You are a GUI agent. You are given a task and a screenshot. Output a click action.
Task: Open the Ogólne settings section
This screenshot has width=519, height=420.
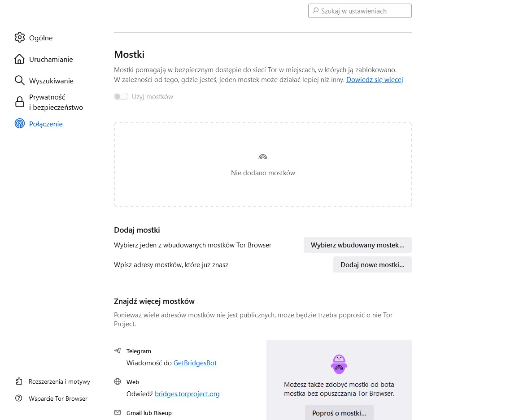(x=41, y=38)
